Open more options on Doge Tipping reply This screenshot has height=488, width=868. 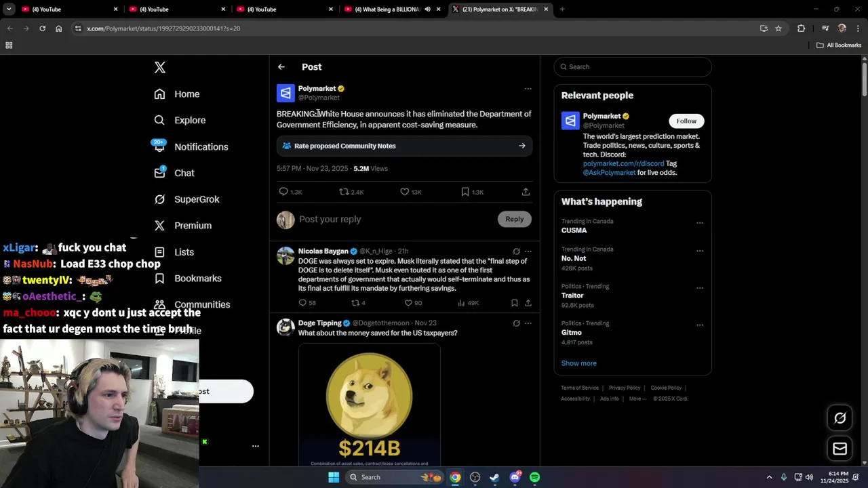528,323
